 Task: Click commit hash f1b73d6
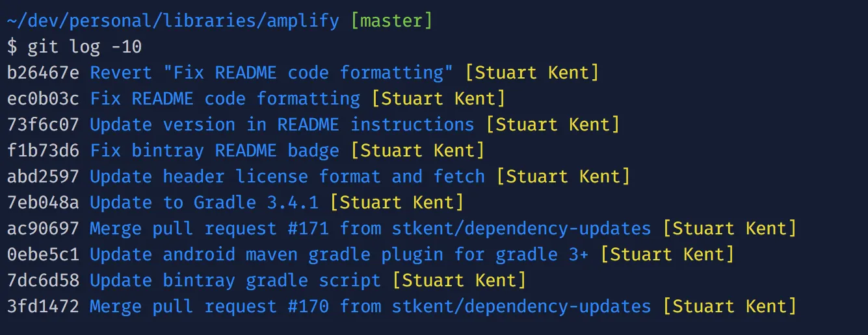pyautogui.click(x=43, y=151)
